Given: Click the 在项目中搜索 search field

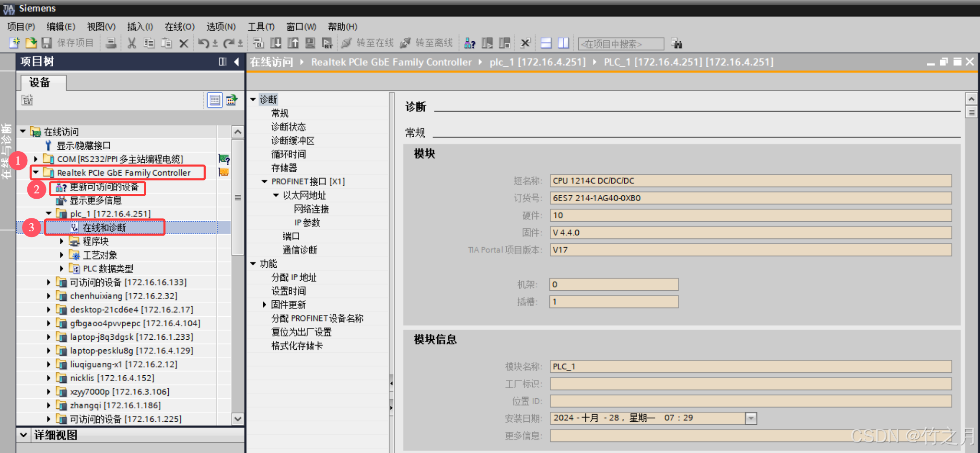Looking at the screenshot, I should tap(621, 44).
